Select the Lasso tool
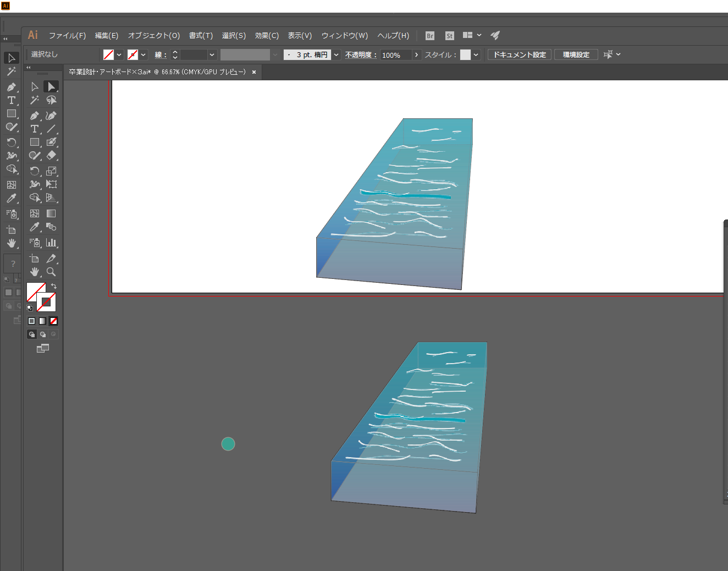This screenshot has width=728, height=571. tap(51, 100)
